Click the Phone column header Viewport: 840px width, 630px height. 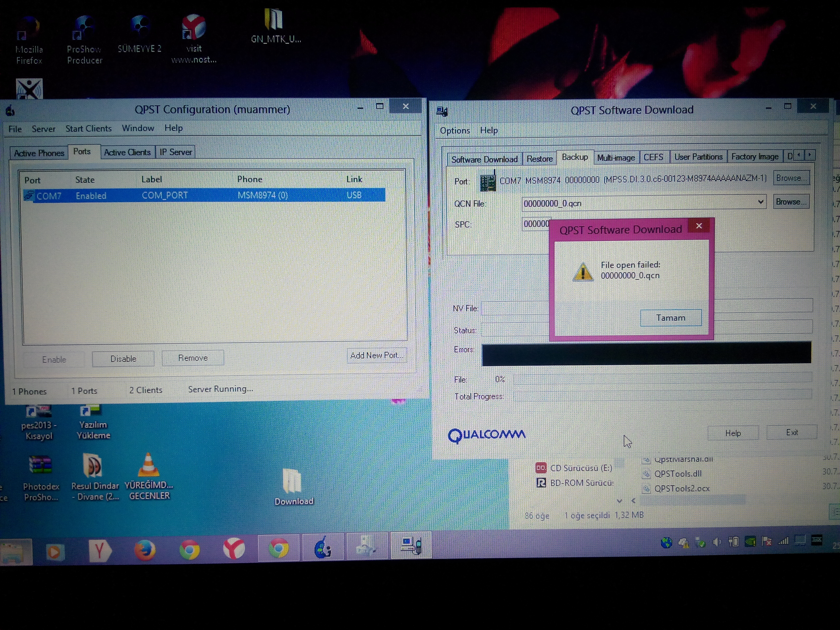click(249, 179)
